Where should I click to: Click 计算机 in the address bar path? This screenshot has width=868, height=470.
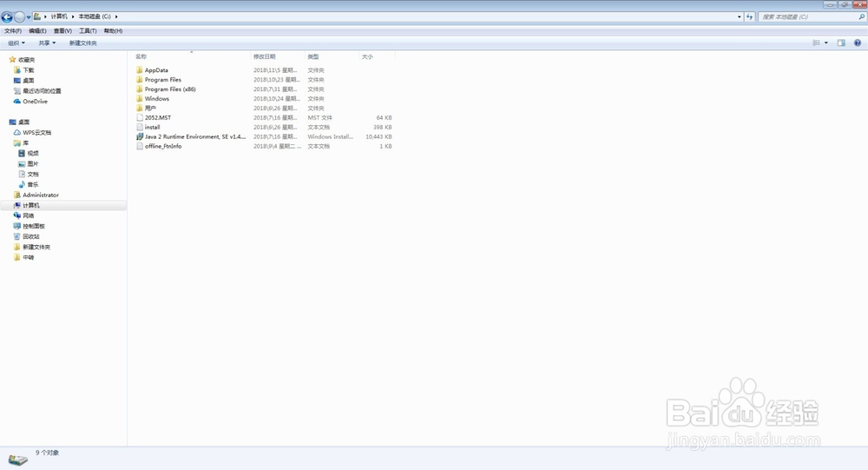[59, 17]
